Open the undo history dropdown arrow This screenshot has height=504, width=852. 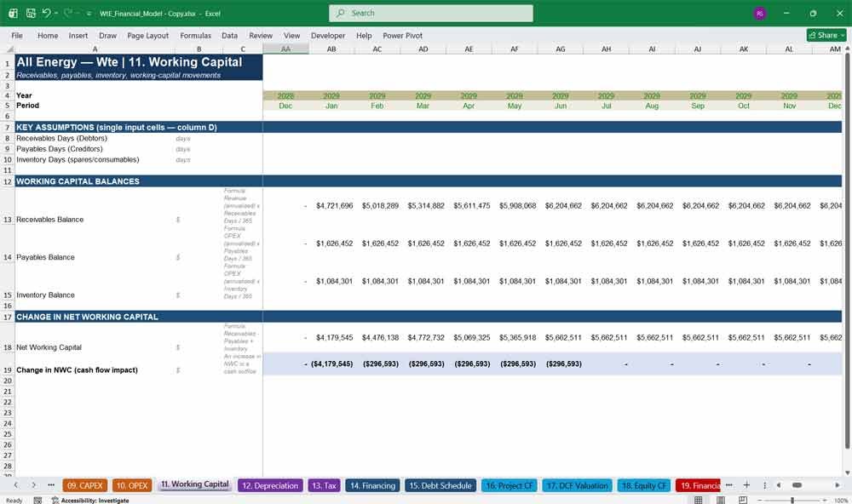(x=56, y=13)
